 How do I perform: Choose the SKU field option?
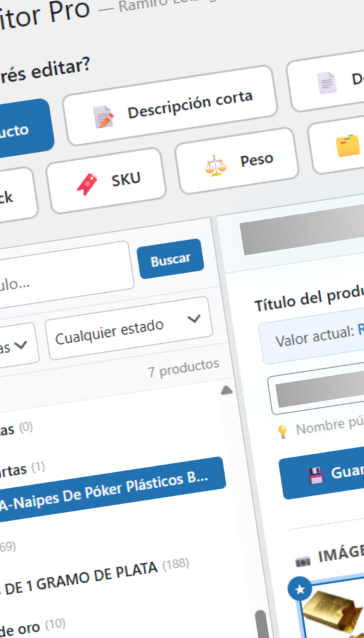pyautogui.click(x=106, y=180)
